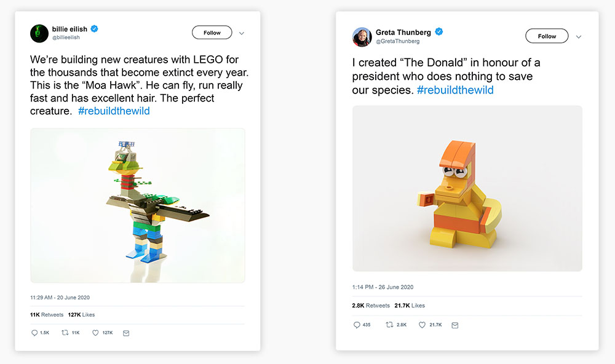
Task: Click the retweet icon on billie eilish's tweet
Action: point(65,333)
